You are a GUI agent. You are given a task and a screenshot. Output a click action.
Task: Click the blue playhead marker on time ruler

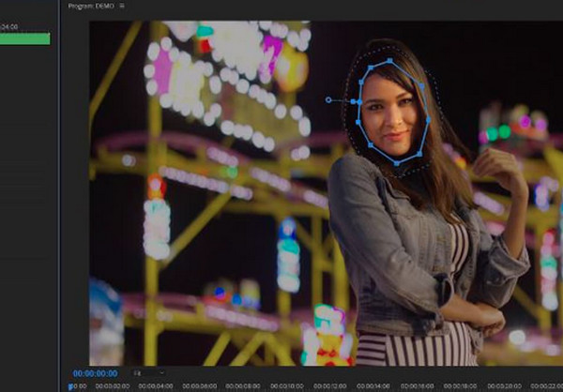click(70, 387)
